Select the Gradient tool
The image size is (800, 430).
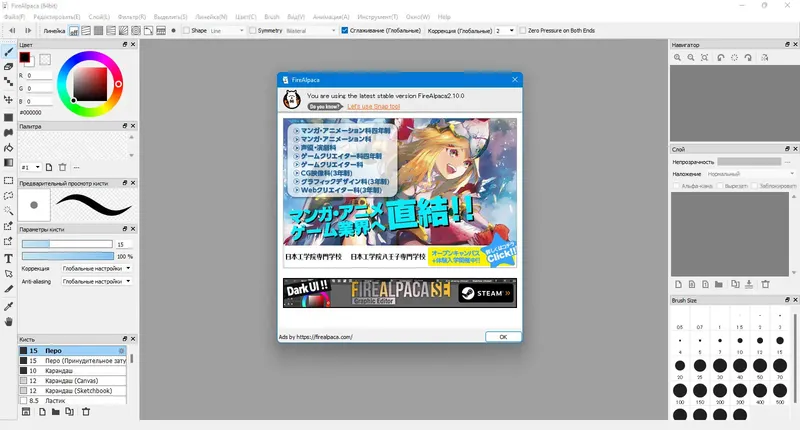[9, 163]
